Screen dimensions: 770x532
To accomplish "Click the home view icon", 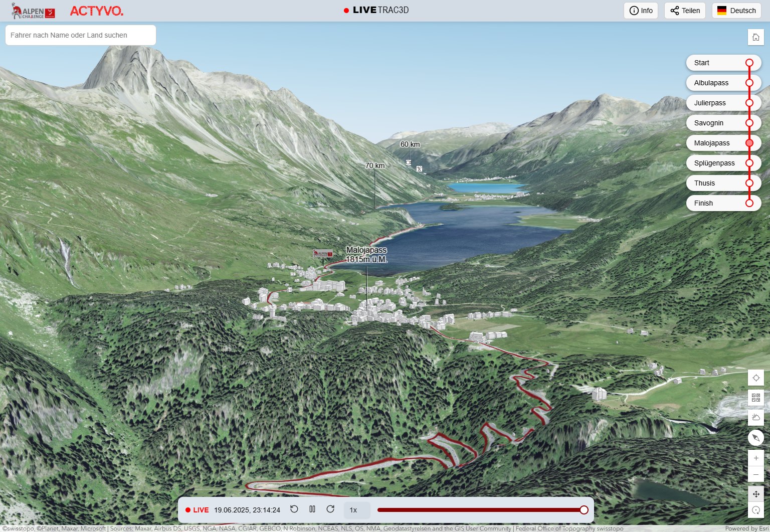I will point(755,37).
